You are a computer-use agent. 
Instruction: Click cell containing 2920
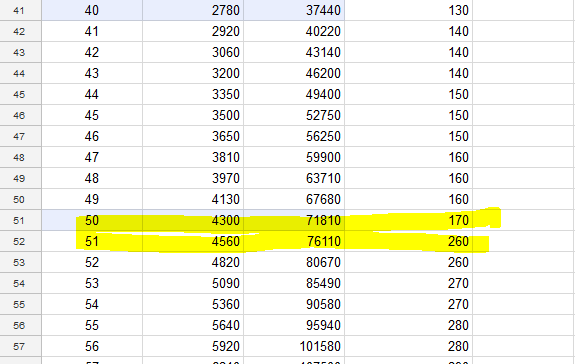(x=193, y=31)
